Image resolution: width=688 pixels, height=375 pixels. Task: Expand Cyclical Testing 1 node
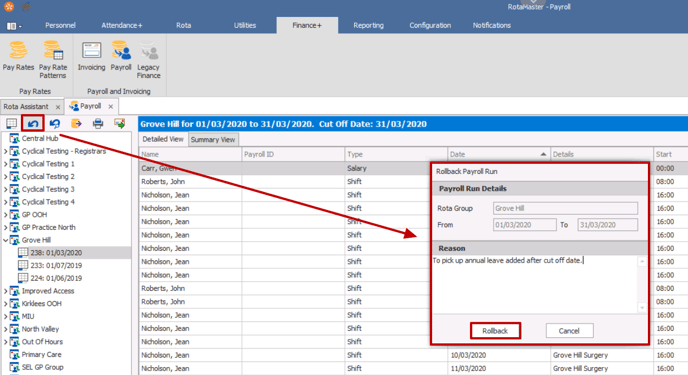[5, 164]
